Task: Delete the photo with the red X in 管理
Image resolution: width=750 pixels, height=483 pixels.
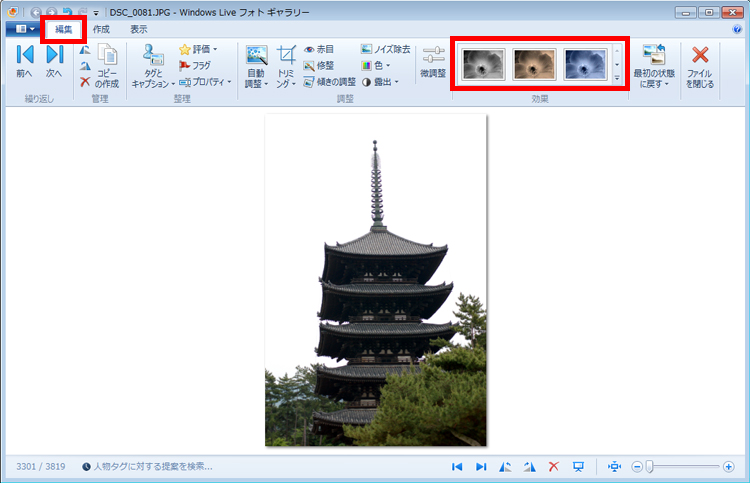Action: (85, 82)
